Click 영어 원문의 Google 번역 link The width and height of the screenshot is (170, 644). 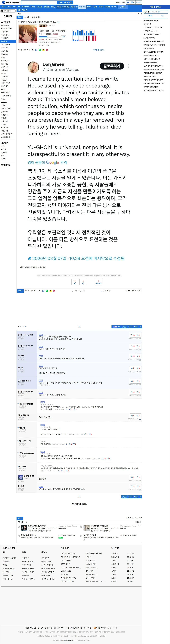click(47, 162)
